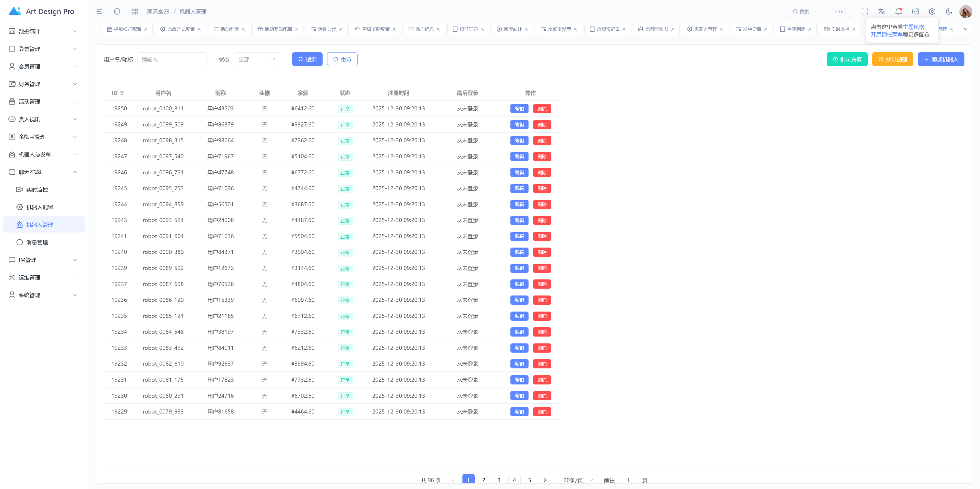Open the notifications bell
980x489 pixels.
(x=898, y=11)
